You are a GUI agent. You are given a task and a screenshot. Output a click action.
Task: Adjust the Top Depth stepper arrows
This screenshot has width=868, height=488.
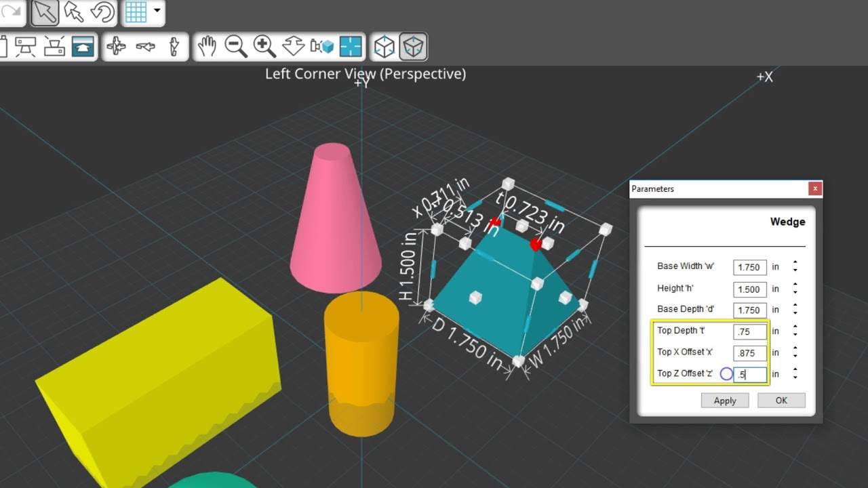(x=795, y=331)
